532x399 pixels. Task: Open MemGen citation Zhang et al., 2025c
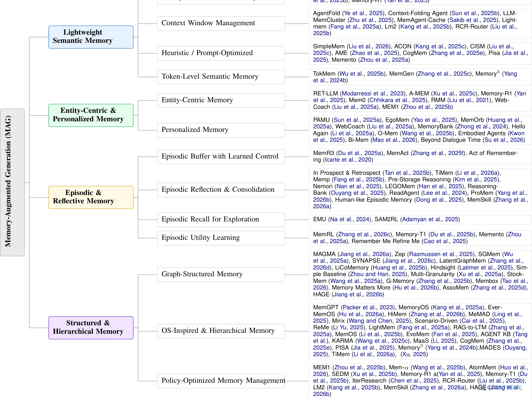(x=444, y=73)
